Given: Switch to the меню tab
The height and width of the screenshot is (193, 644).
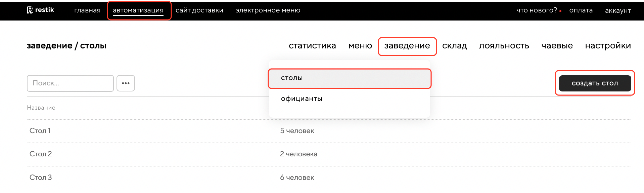Looking at the screenshot, I should pyautogui.click(x=360, y=46).
